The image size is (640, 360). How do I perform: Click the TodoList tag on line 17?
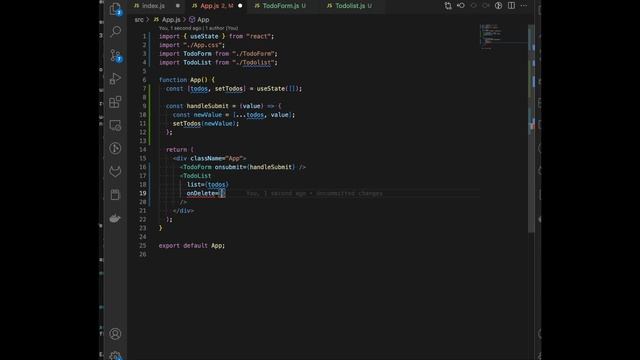tap(197, 176)
